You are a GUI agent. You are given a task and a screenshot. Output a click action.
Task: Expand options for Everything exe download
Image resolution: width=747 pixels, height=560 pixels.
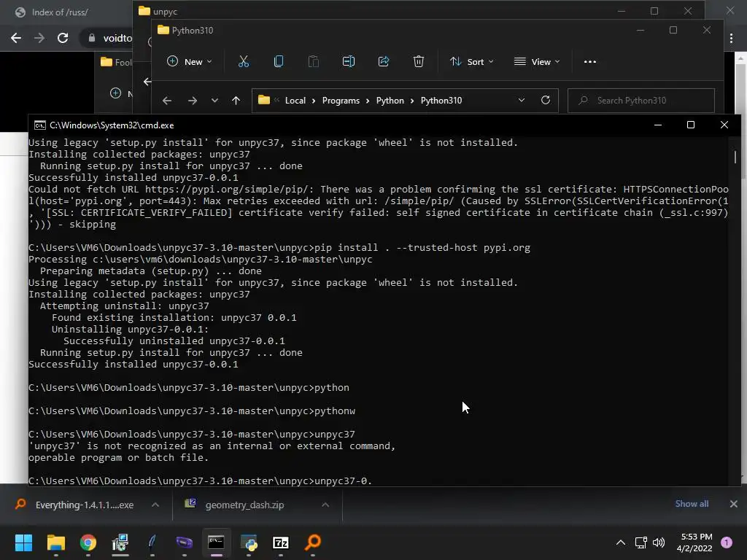coord(155,505)
